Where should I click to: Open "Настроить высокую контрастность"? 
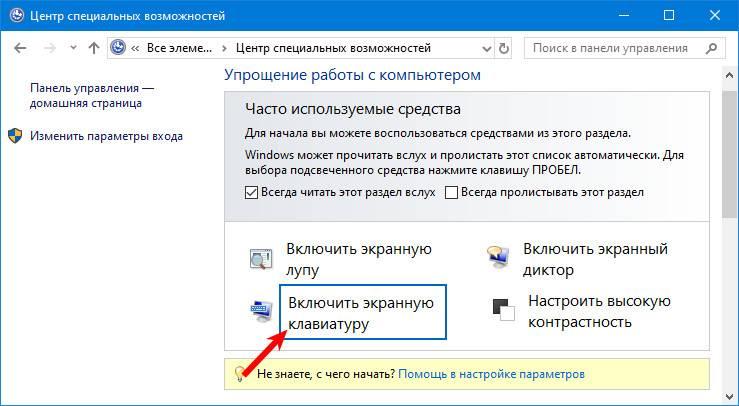coord(599,311)
